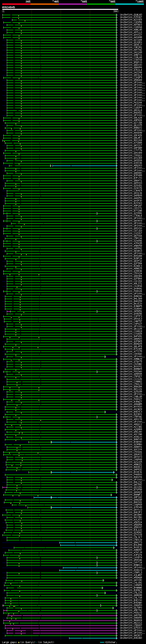Screen dimensions: 146x644
Task: Click the purple ~60% identity legend segment
Action: [x=73, y=4]
